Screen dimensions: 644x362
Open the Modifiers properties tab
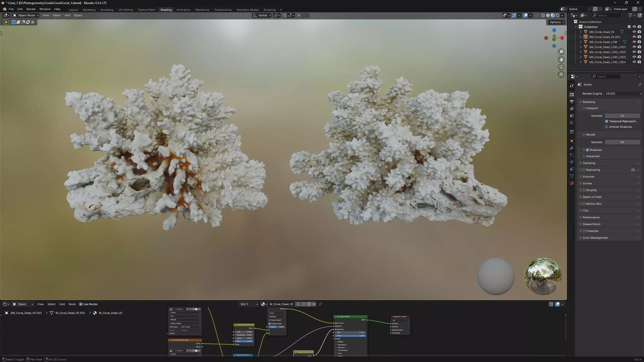pyautogui.click(x=572, y=148)
